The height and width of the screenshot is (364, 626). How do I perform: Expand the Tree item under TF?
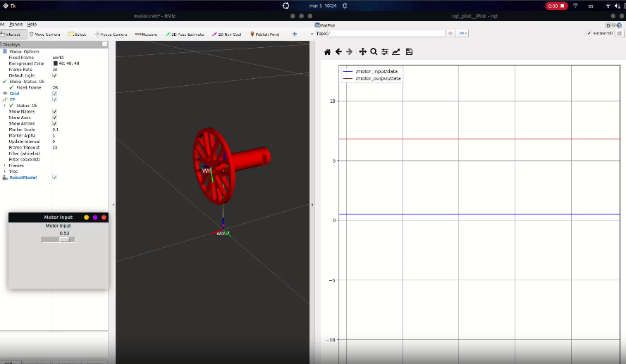pos(5,171)
